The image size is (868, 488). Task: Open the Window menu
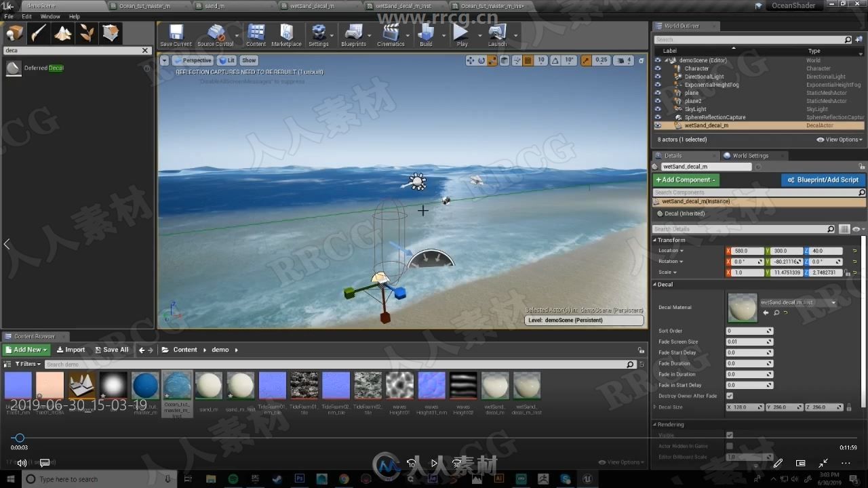click(x=50, y=16)
